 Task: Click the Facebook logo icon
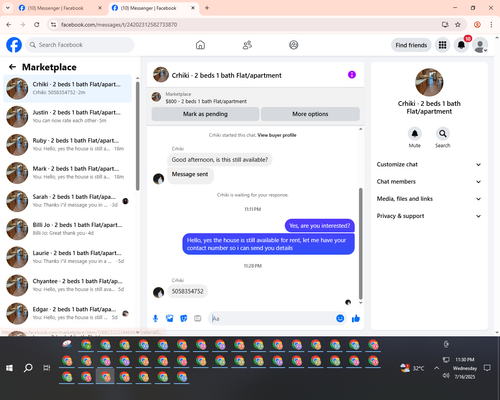(x=14, y=45)
